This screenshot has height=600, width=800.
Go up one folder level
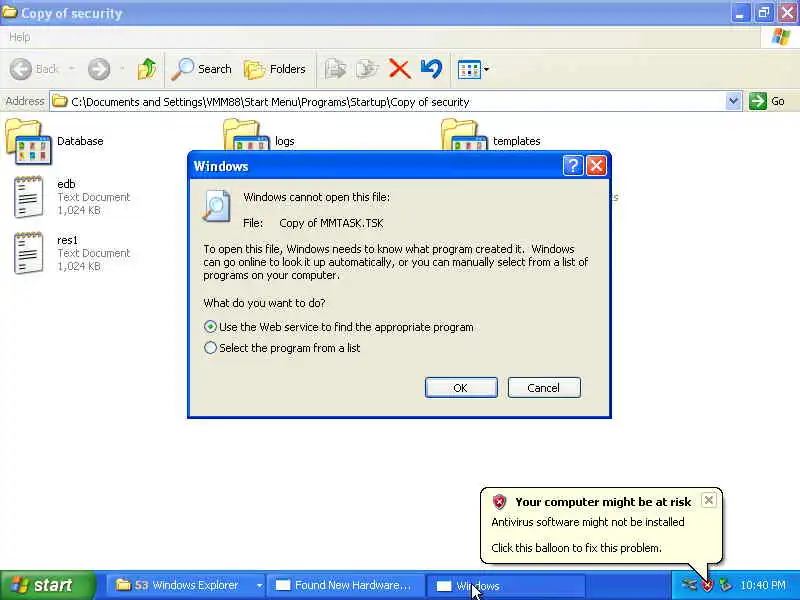(x=147, y=69)
